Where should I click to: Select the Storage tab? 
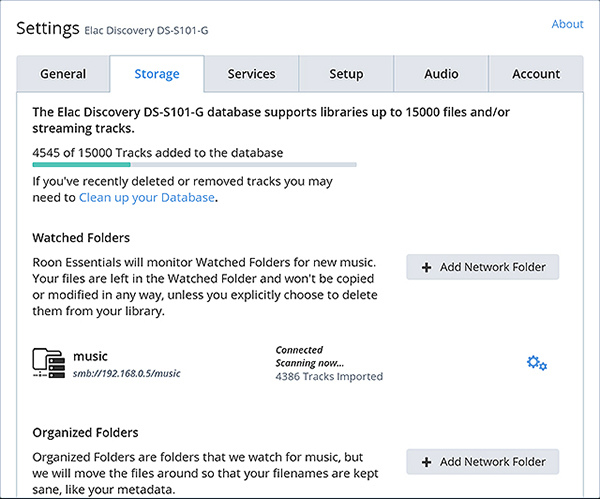(x=157, y=74)
